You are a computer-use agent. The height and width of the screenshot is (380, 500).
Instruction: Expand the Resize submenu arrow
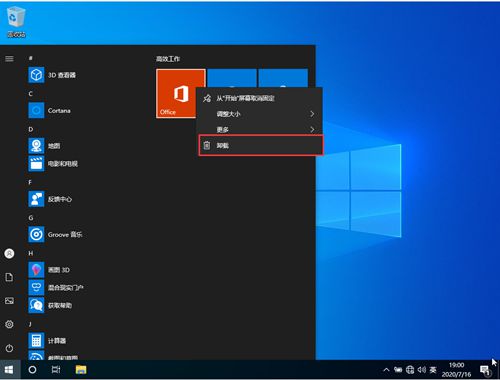[x=312, y=114]
